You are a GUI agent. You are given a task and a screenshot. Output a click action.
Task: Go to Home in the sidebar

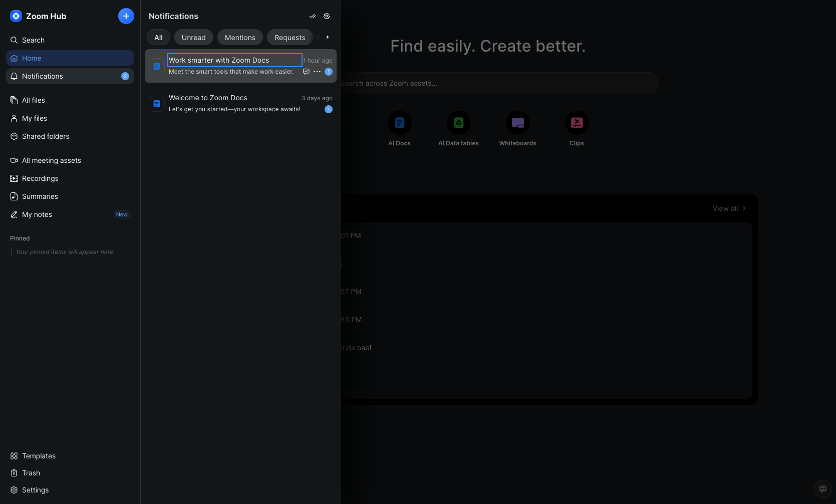point(70,58)
